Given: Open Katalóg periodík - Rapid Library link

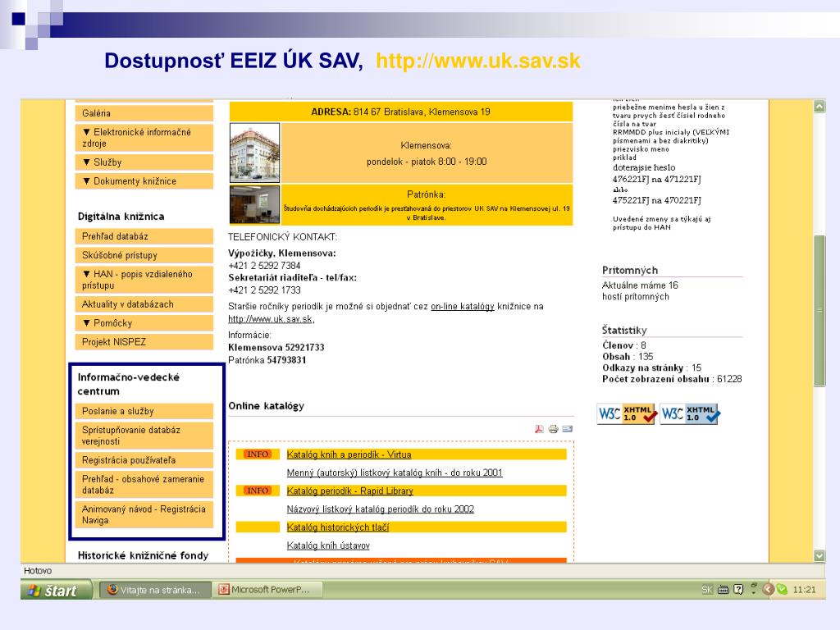Looking at the screenshot, I should click(x=349, y=491).
